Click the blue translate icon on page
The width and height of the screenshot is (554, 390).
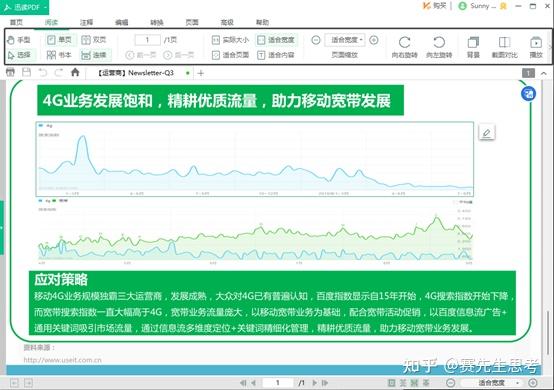click(x=528, y=94)
